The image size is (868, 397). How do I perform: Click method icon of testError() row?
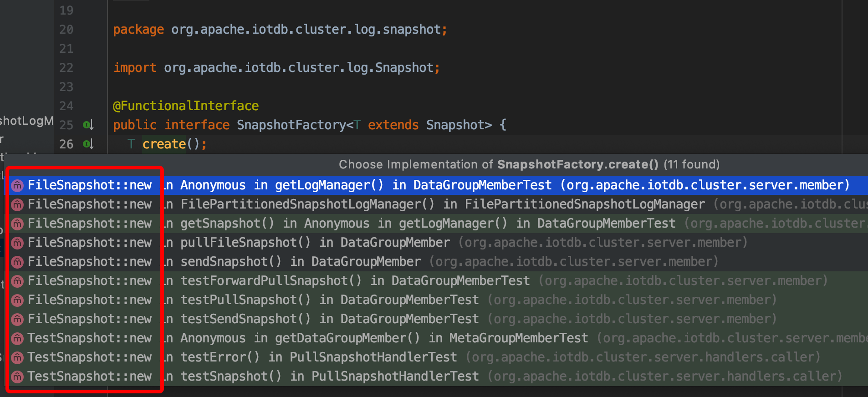tap(17, 357)
